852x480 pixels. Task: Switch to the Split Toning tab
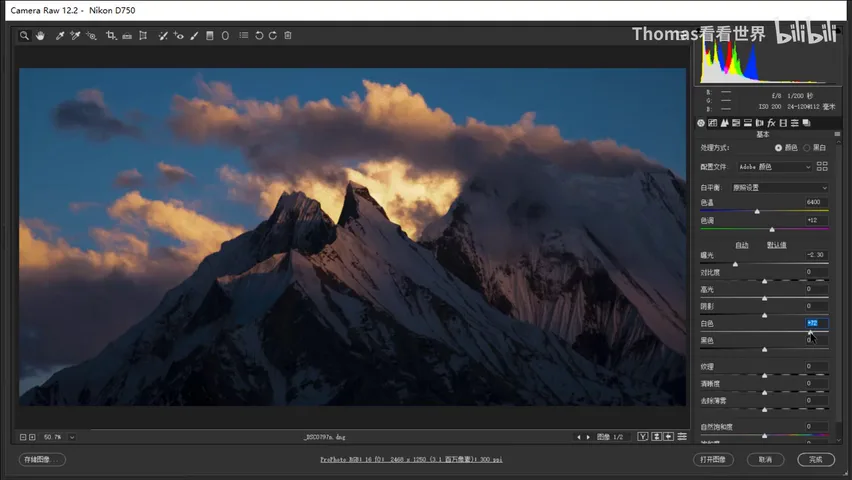point(748,123)
